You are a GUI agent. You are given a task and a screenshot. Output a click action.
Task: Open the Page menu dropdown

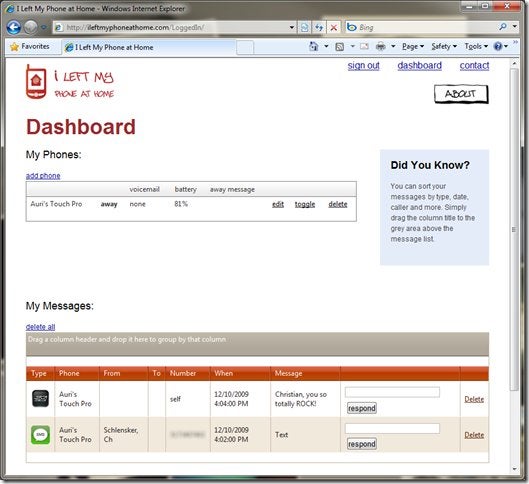413,46
